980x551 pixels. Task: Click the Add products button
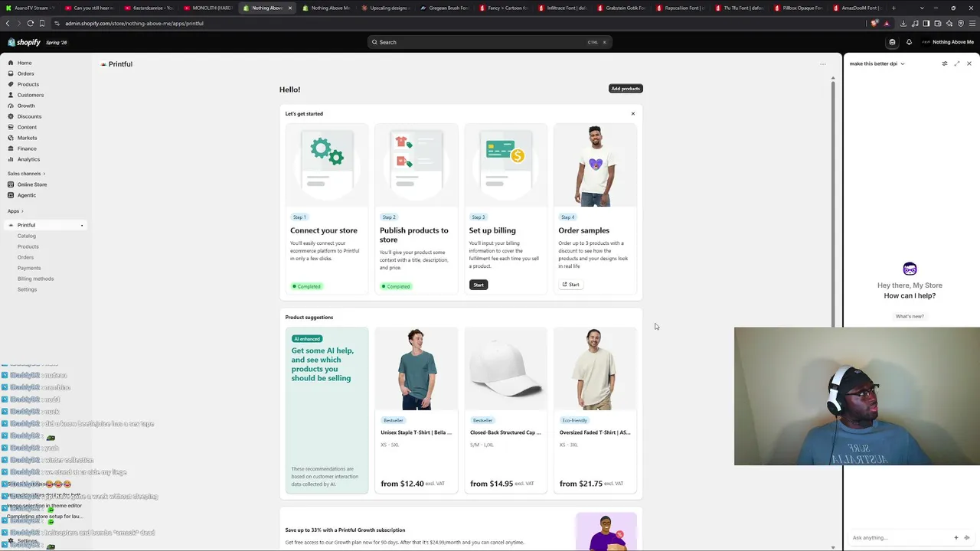tap(626, 89)
